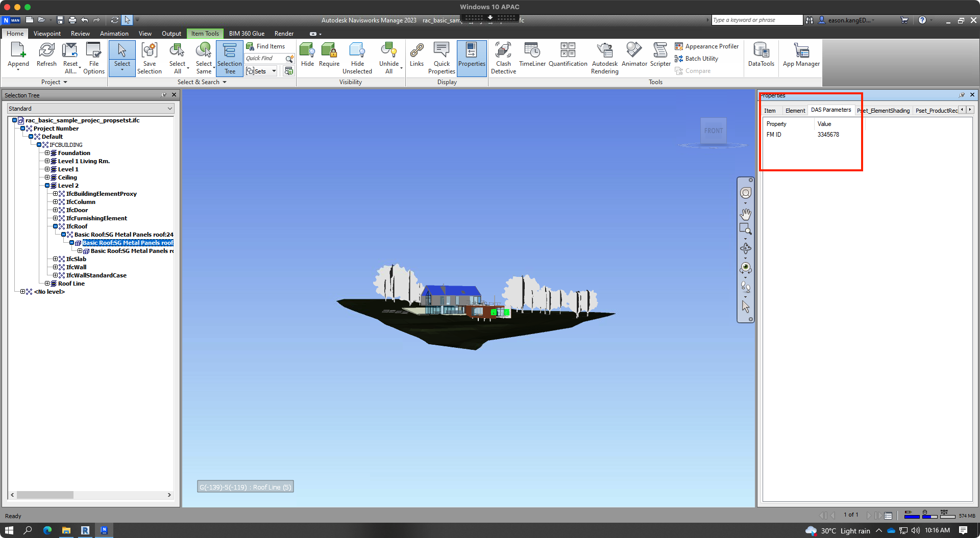
Task: Open the DAS Parameters properties tab
Action: 831,110
